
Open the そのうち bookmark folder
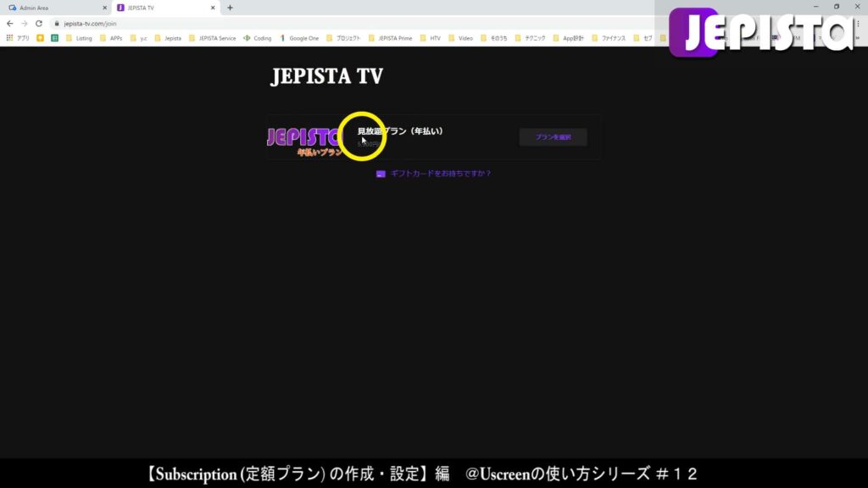pos(494,38)
